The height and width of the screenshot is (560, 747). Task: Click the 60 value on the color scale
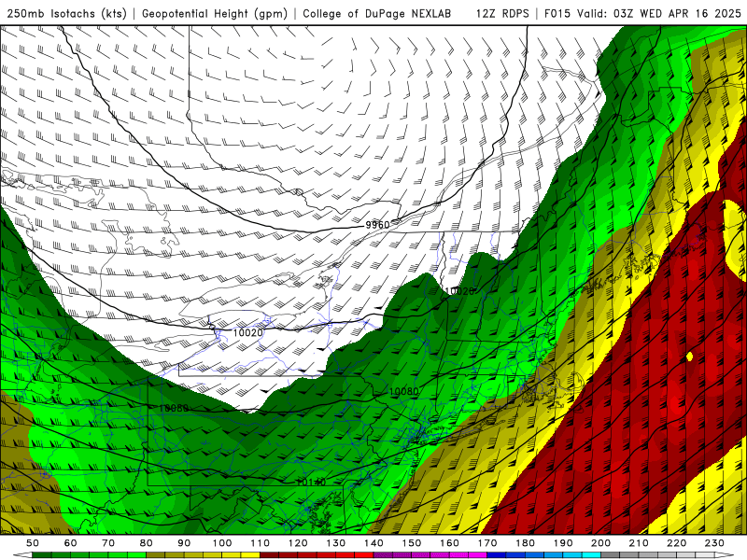point(71,543)
